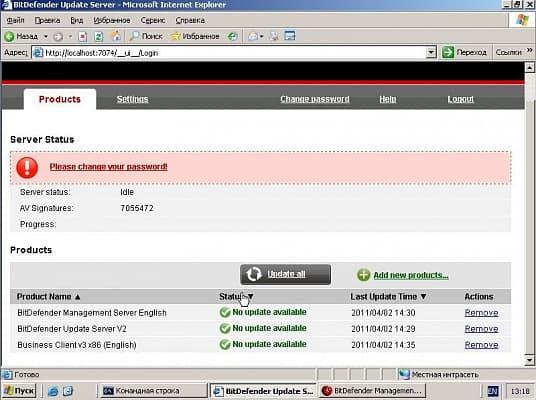Click the Forward arrow toolbar icon
The image size is (536, 400).
point(58,36)
